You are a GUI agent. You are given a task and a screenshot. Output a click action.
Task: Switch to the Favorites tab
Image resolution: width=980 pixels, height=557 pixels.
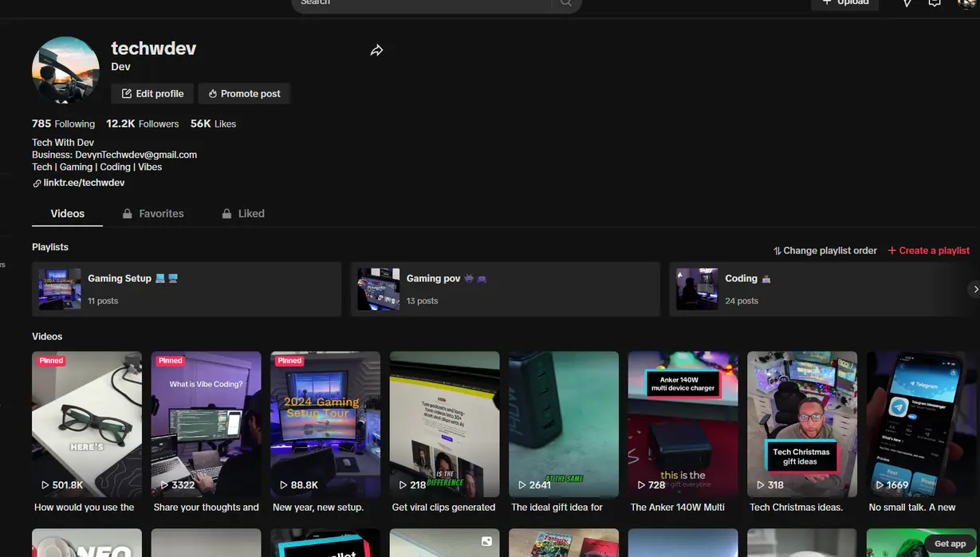click(153, 214)
